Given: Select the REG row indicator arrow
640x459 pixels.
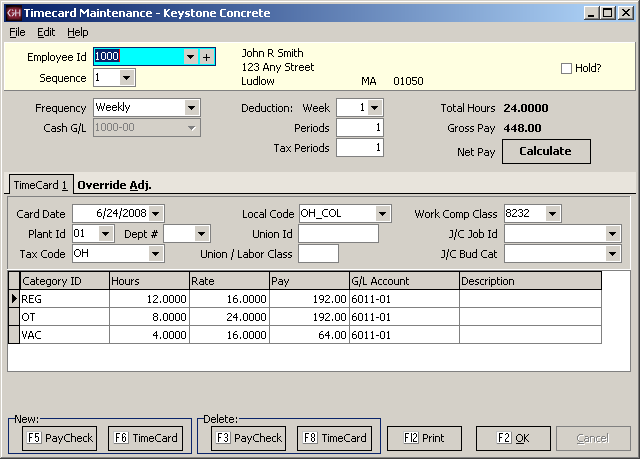Looking at the screenshot, I should point(14,298).
